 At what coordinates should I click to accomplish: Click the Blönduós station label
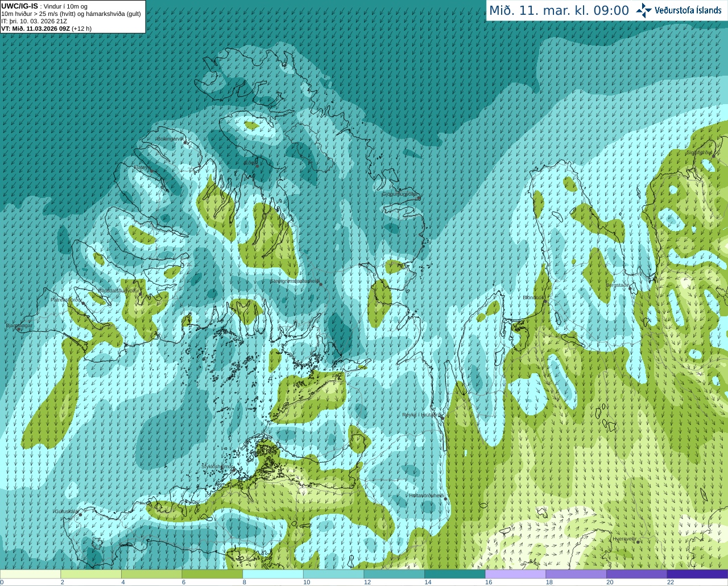coord(533,298)
